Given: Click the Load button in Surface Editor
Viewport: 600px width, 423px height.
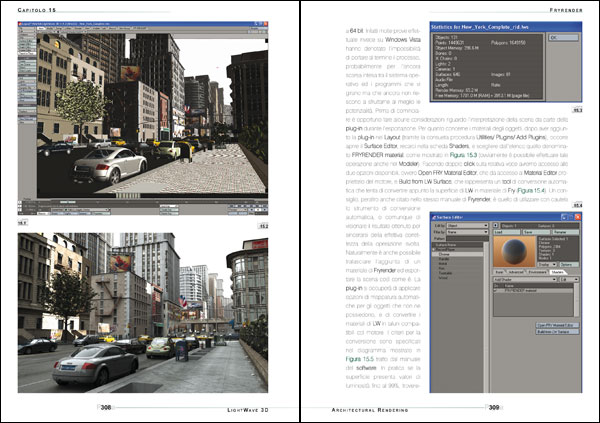Looking at the screenshot, I should (507, 232).
